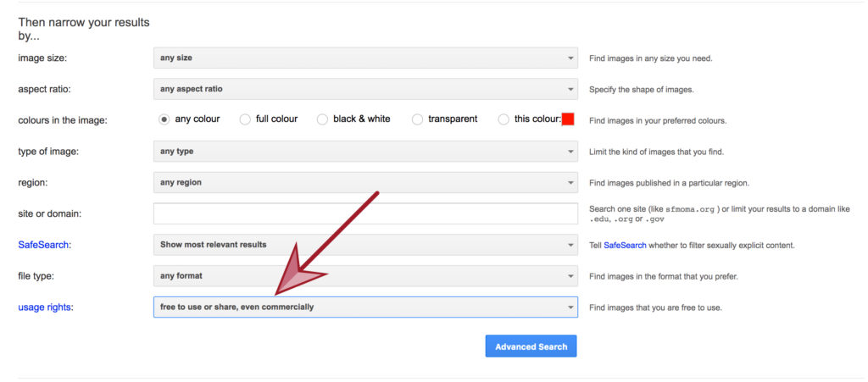Screen dimensions: 868x382
Task: Choose the 'full colour' radio option
Action: 245,119
